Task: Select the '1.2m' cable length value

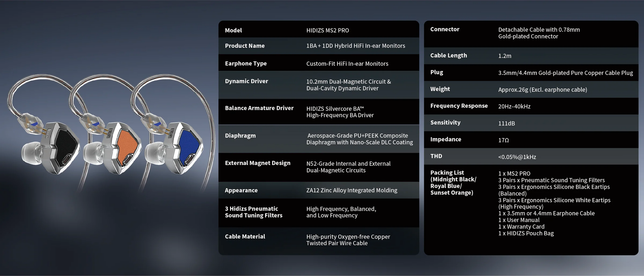Action: [x=504, y=56]
